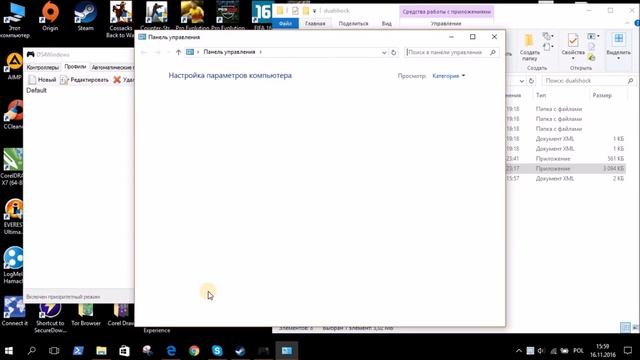The image size is (640, 360).
Task: Open the Файл menu in Explorer
Action: 285,24
